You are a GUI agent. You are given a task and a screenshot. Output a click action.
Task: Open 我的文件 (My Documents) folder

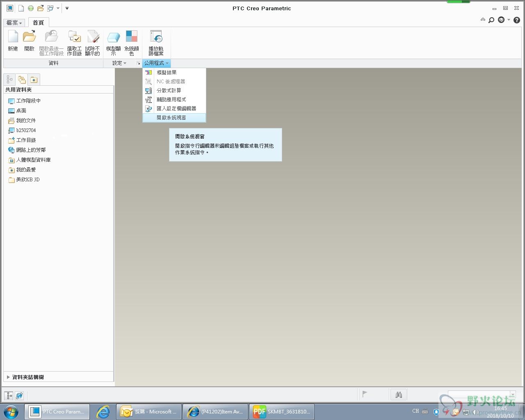coord(22,120)
